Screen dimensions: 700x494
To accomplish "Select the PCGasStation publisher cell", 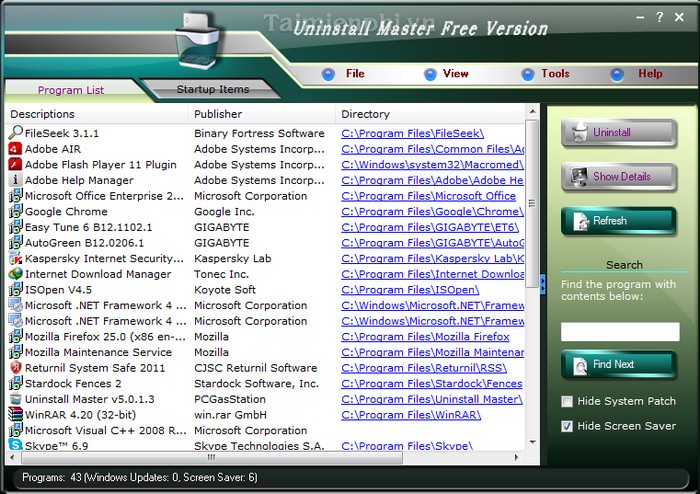I will point(230,399).
